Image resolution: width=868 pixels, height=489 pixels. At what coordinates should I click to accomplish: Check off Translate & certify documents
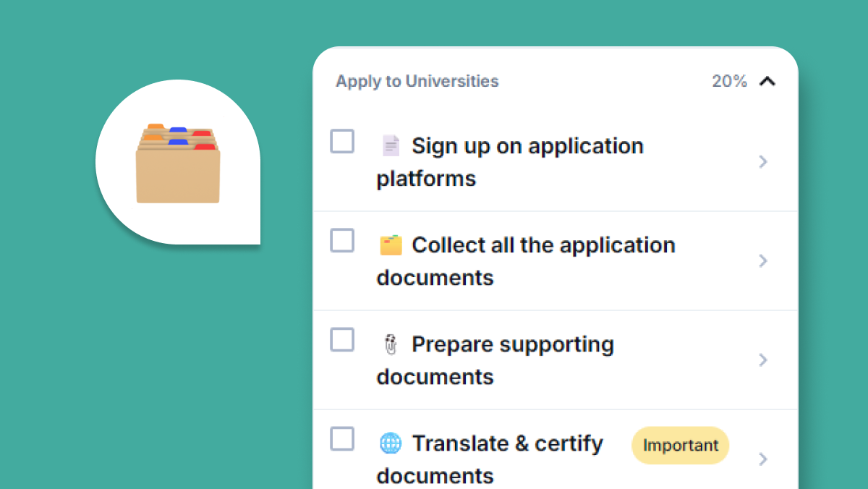[342, 438]
